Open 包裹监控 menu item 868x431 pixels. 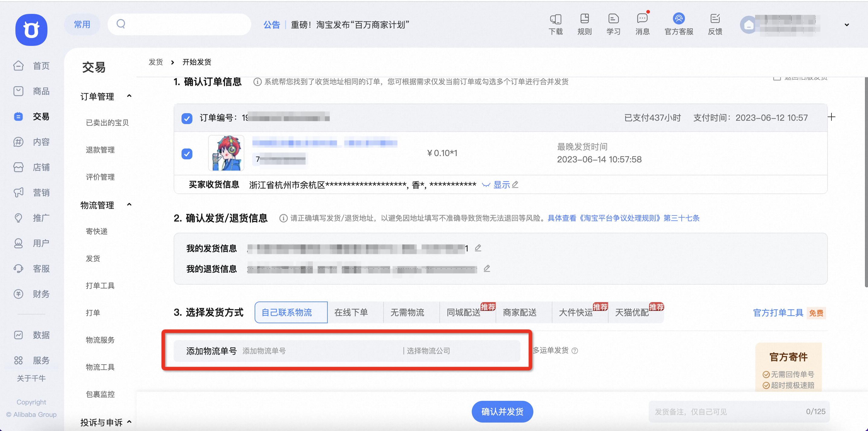pos(100,394)
